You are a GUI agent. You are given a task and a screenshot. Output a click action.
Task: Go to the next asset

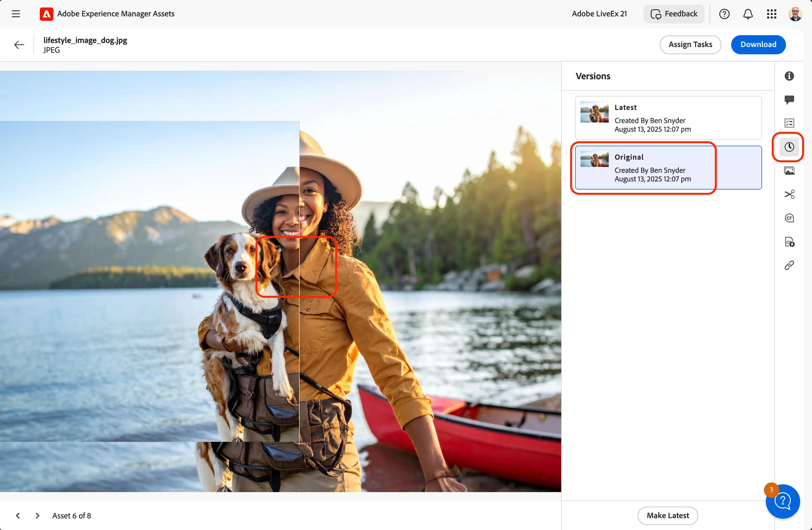click(x=38, y=516)
